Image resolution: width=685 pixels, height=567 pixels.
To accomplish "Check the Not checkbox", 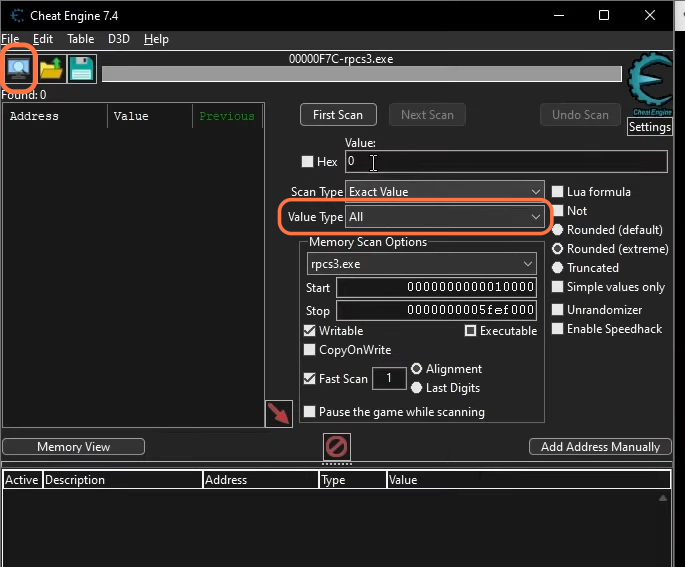I will point(557,211).
